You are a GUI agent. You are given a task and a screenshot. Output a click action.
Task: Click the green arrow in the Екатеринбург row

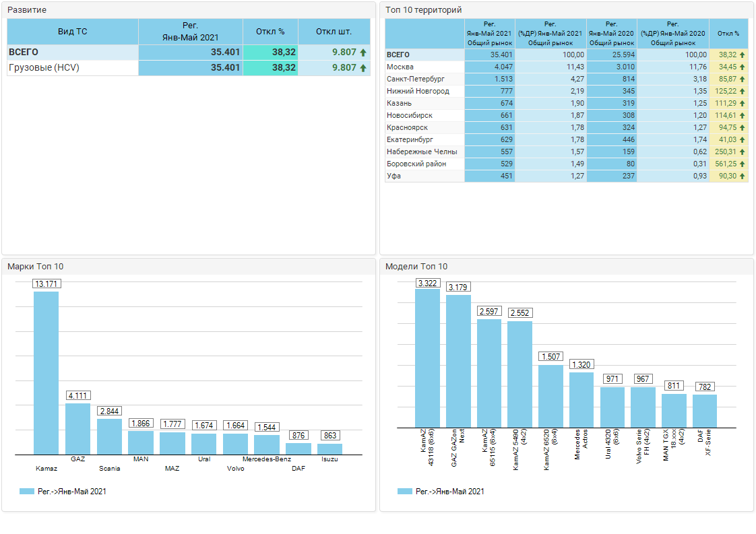coord(743,140)
